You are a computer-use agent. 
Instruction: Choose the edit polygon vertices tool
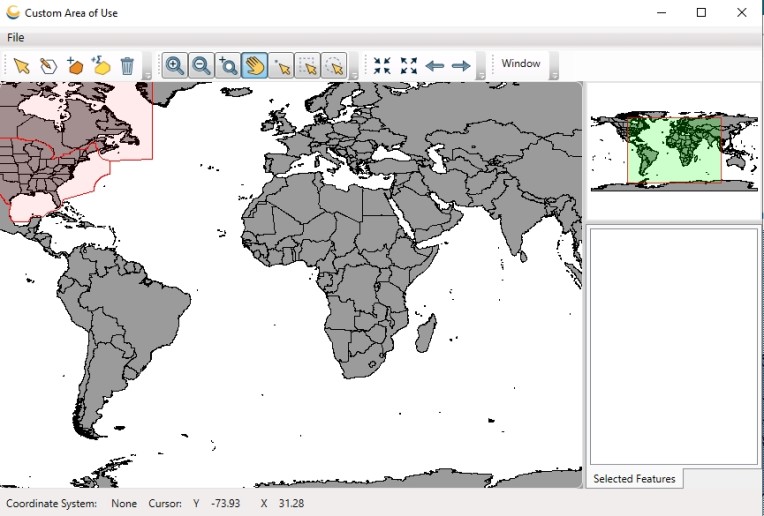48,66
